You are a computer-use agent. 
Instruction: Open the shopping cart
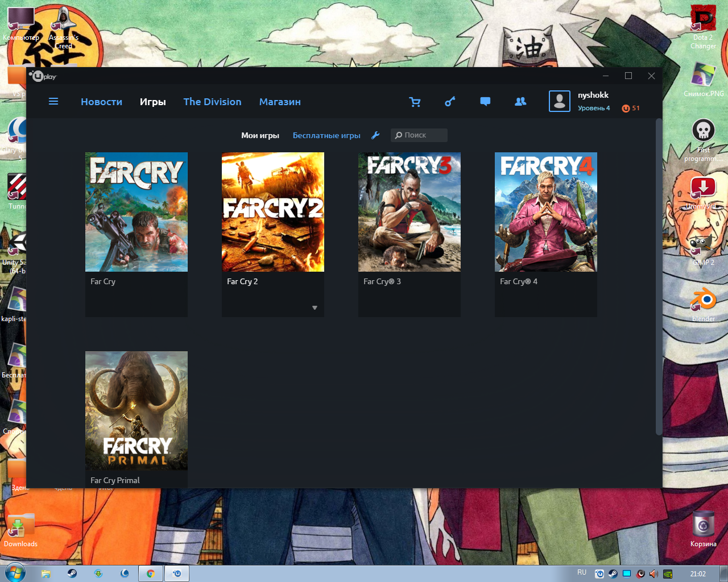coord(415,102)
